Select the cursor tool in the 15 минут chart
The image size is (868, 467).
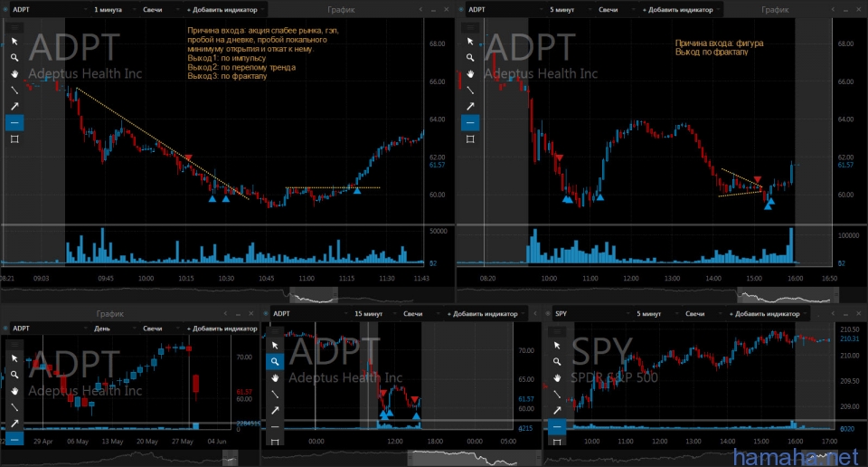pos(275,346)
